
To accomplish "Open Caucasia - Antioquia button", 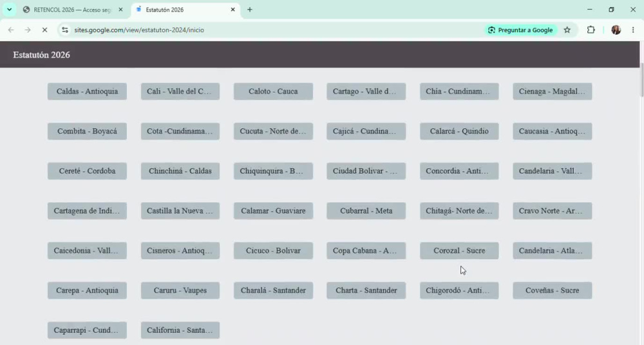I will coord(553,131).
